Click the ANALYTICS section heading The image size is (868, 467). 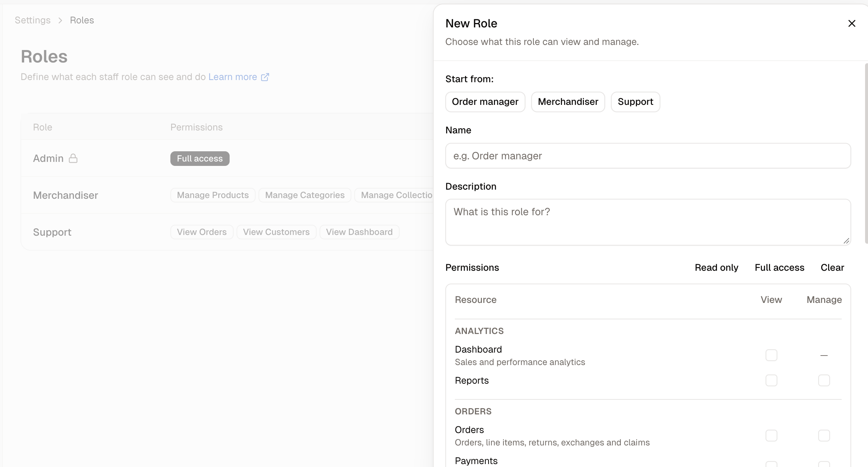coord(479,331)
